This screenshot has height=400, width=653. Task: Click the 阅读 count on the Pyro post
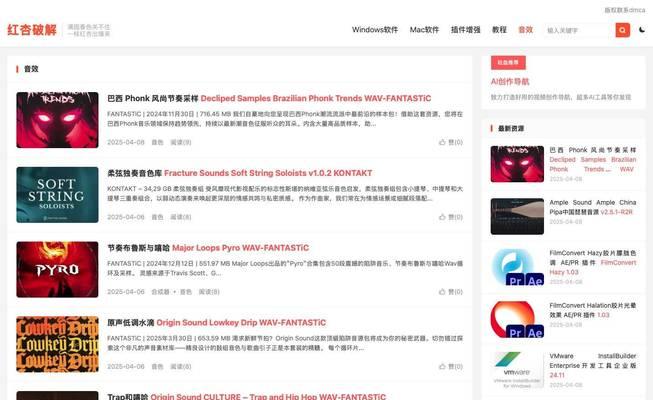(209, 292)
